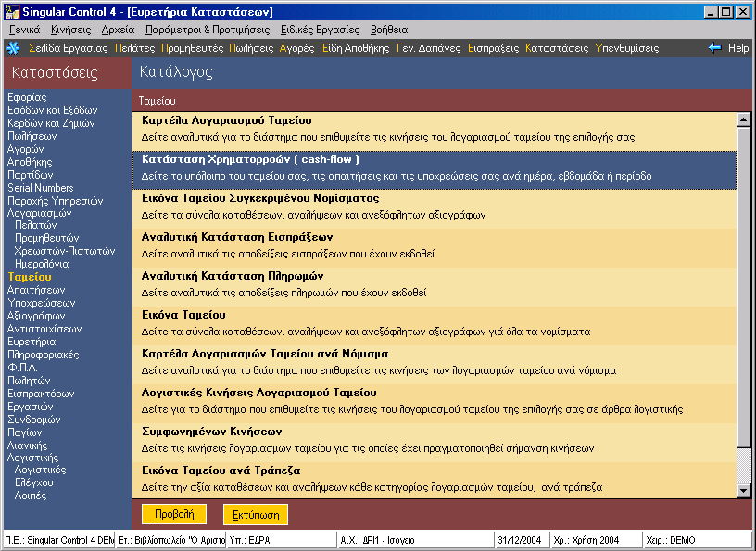
Task: Select Χρεωστών-Πιστωτών in the sidebar
Action: click(65, 251)
